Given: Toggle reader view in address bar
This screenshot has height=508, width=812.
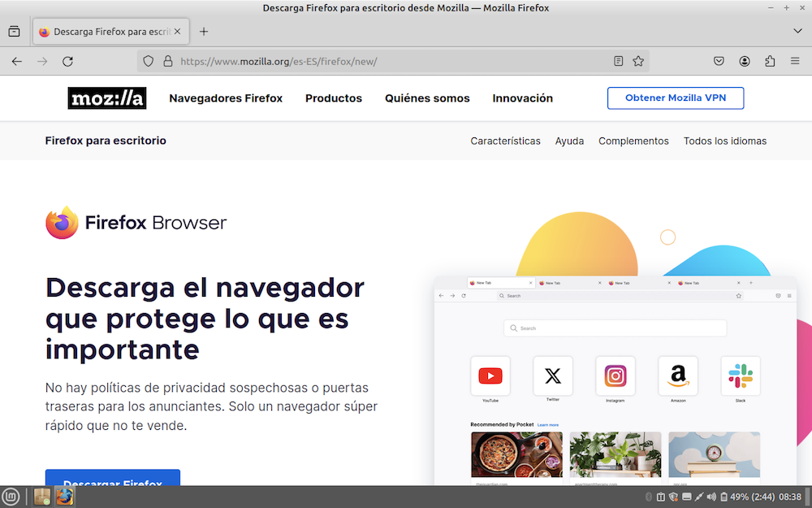Looking at the screenshot, I should click(619, 61).
